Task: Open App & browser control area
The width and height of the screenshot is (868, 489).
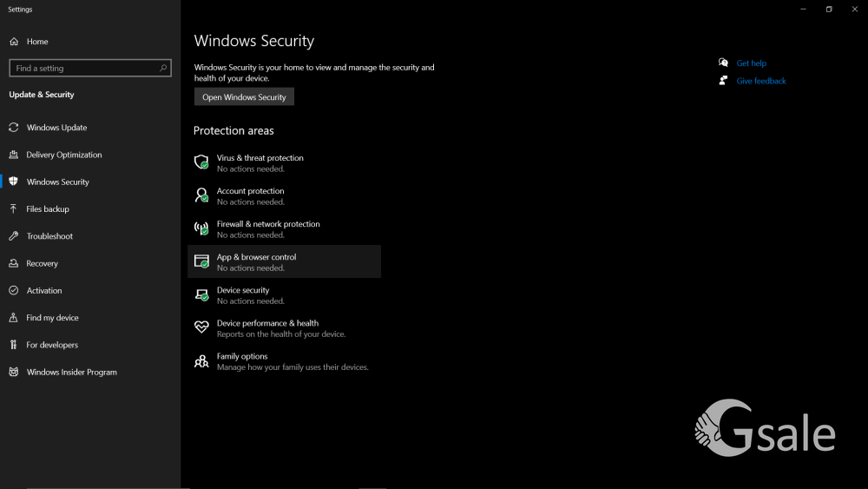Action: pyautogui.click(x=284, y=261)
